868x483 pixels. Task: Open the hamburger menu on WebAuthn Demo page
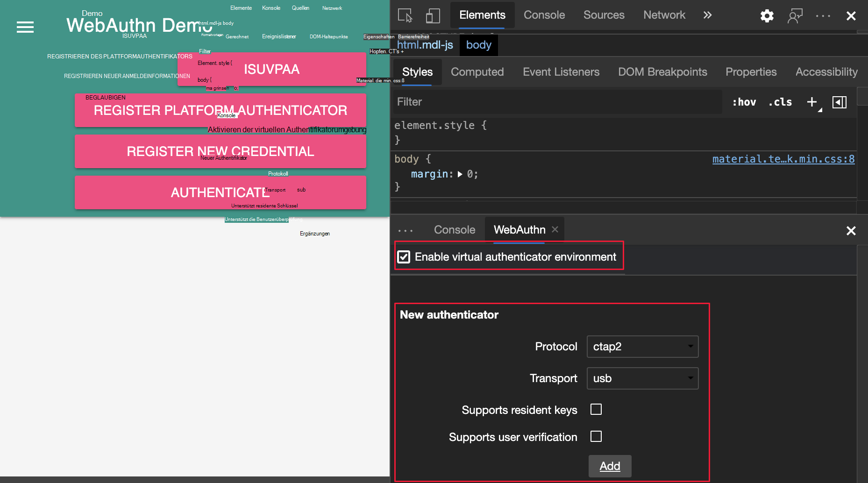tap(25, 27)
